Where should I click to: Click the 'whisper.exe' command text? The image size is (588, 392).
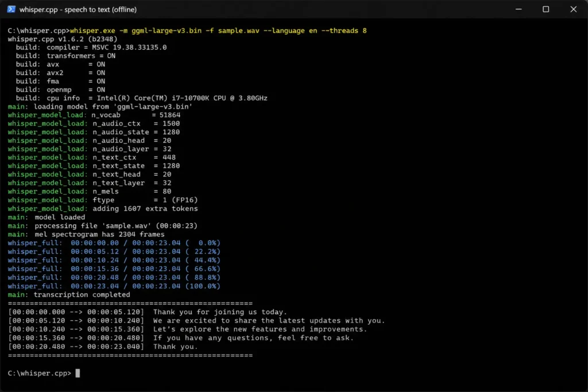92,31
